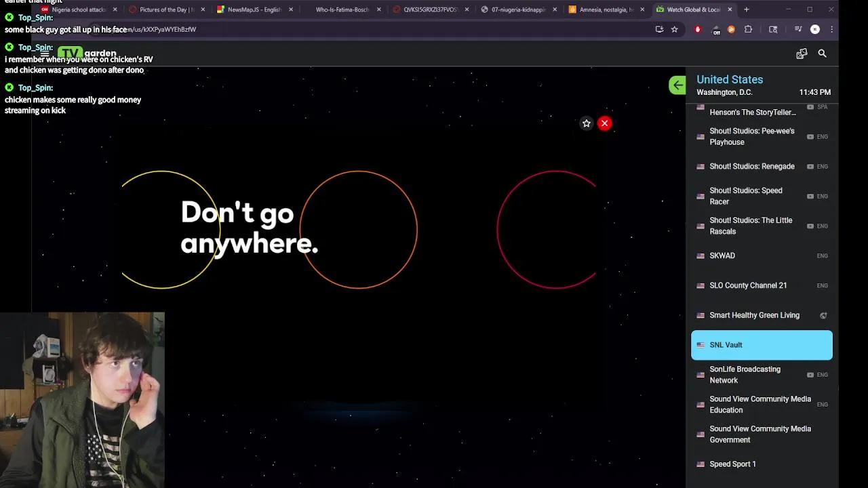Click the US flag beside SKWAD

tap(701, 256)
